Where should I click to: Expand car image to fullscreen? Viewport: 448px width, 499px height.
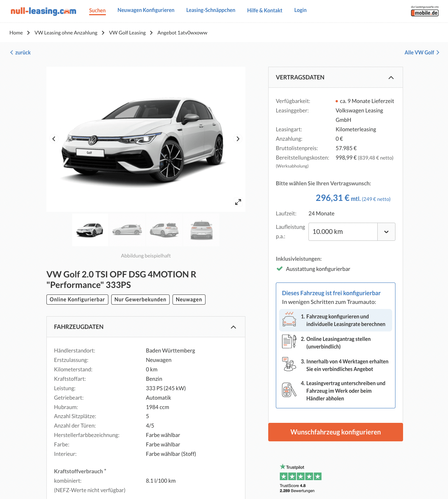click(x=238, y=202)
